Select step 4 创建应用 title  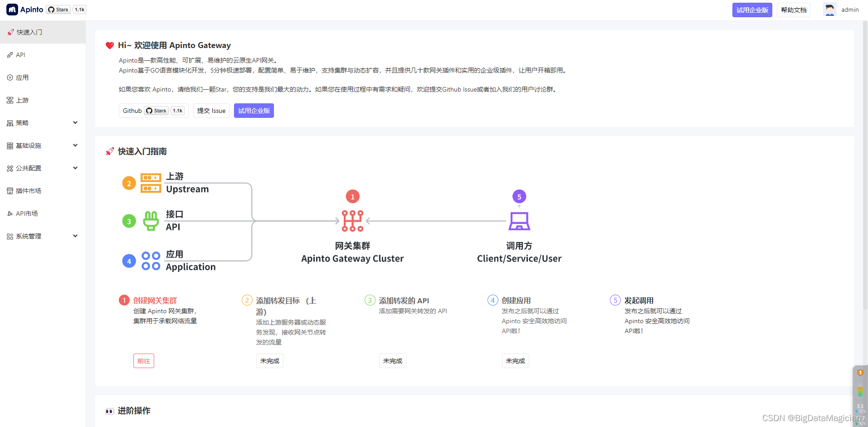[516, 301]
